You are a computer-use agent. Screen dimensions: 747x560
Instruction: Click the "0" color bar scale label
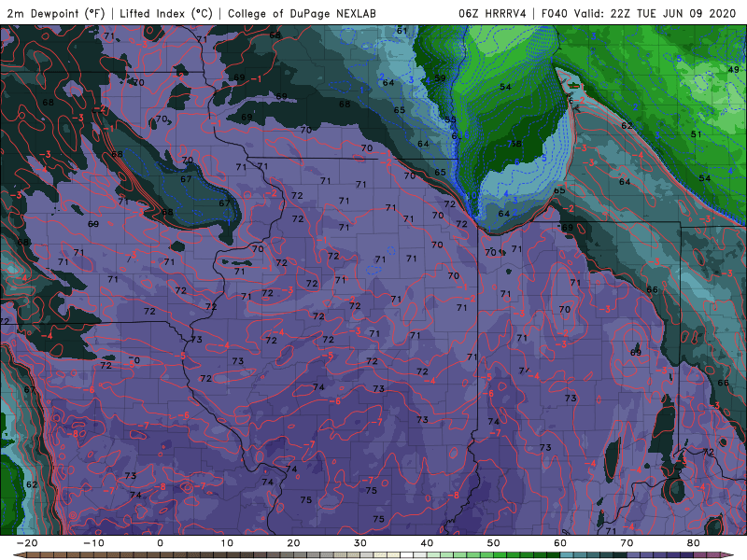tap(160, 543)
